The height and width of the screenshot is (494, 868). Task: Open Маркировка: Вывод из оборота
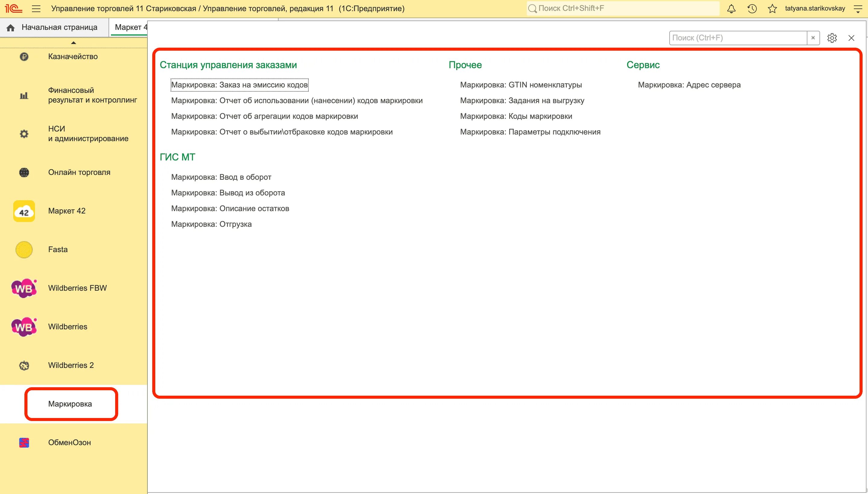click(228, 193)
